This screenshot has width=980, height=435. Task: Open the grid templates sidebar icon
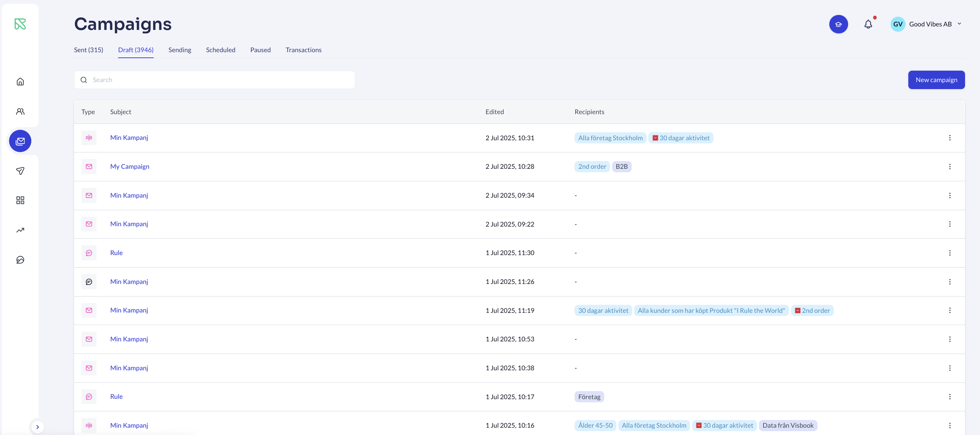pyautogui.click(x=20, y=200)
